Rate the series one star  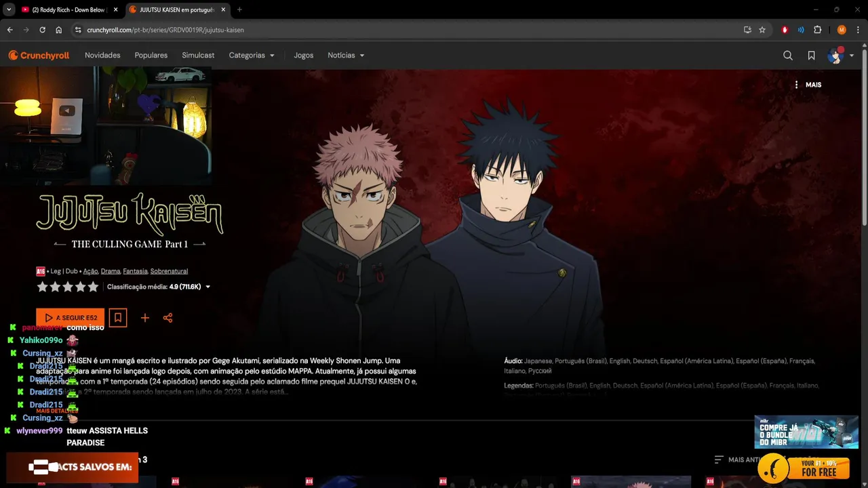point(42,287)
